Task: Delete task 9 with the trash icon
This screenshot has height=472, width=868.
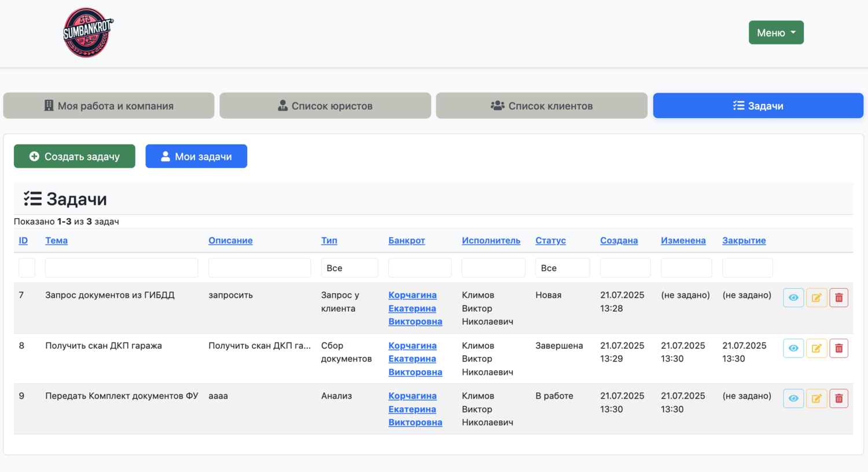Action: click(838, 399)
